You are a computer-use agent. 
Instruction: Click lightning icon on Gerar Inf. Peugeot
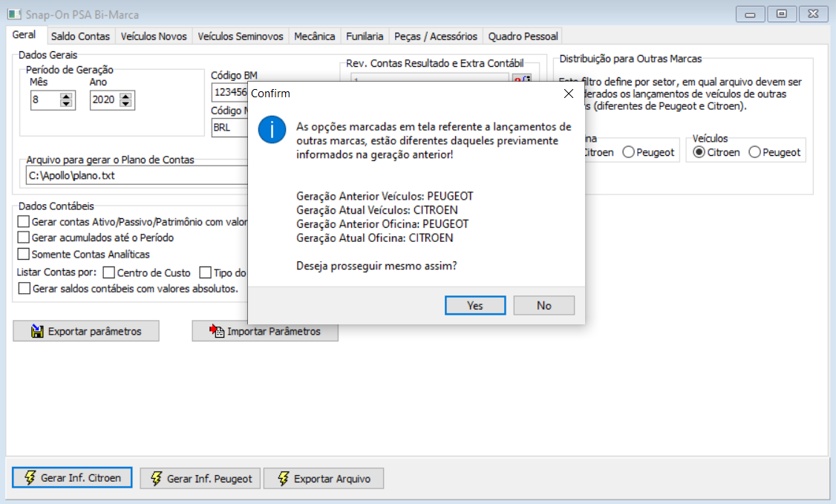point(156,479)
